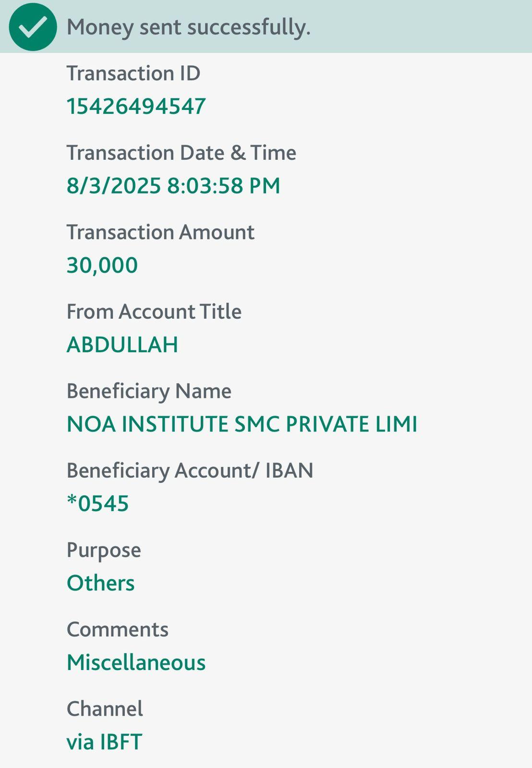Image resolution: width=532 pixels, height=768 pixels.
Task: Click the Beneficiary Name label
Action: click(x=149, y=391)
